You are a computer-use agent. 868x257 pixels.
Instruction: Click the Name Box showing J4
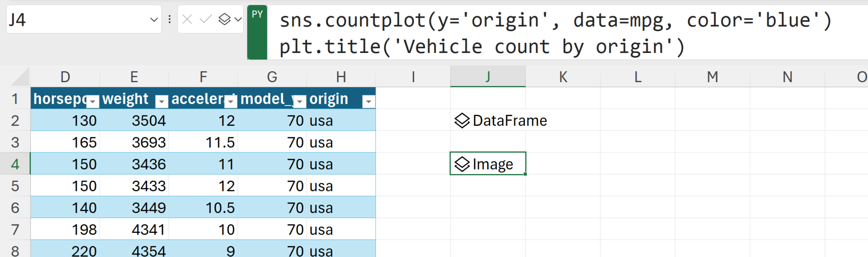pos(76,19)
